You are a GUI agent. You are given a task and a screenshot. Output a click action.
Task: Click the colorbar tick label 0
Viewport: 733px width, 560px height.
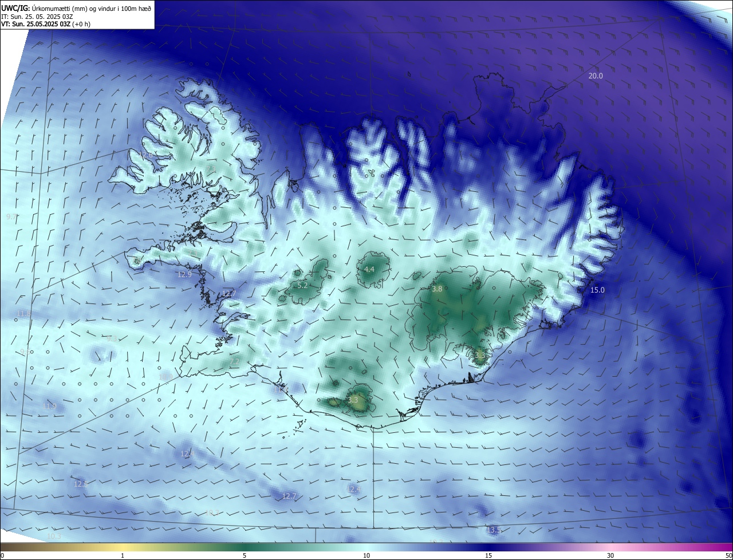point(2,555)
